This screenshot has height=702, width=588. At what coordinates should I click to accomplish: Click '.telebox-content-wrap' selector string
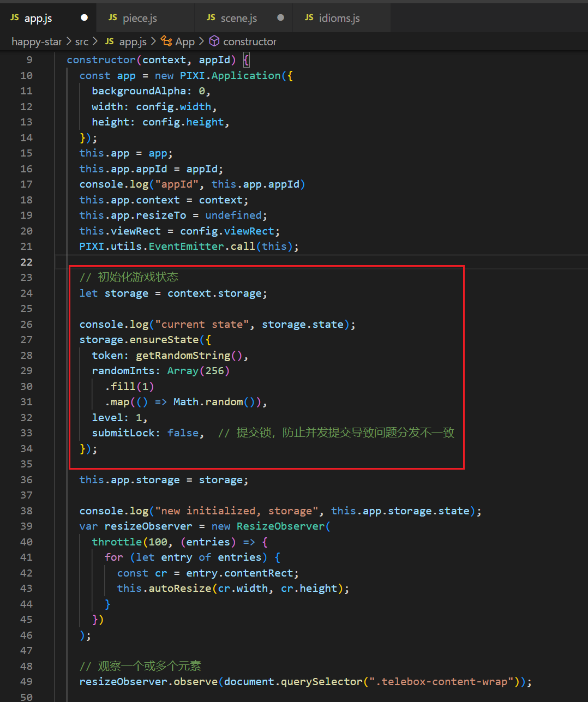(x=442, y=682)
